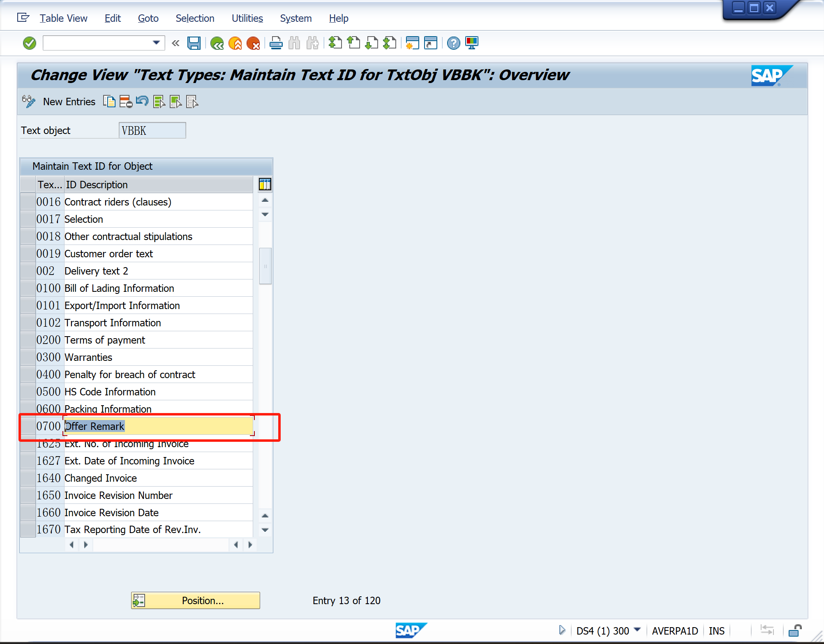This screenshot has width=824, height=644.
Task: Click the New Entries button
Action: click(x=69, y=102)
